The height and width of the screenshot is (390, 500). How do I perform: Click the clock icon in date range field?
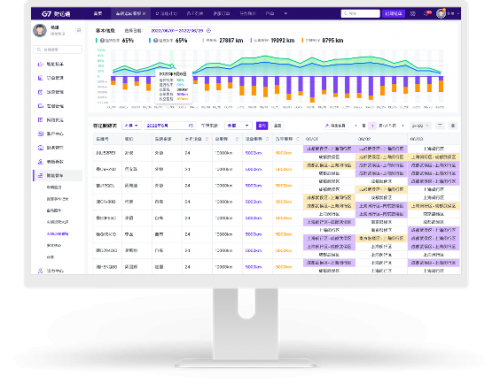pos(209,31)
